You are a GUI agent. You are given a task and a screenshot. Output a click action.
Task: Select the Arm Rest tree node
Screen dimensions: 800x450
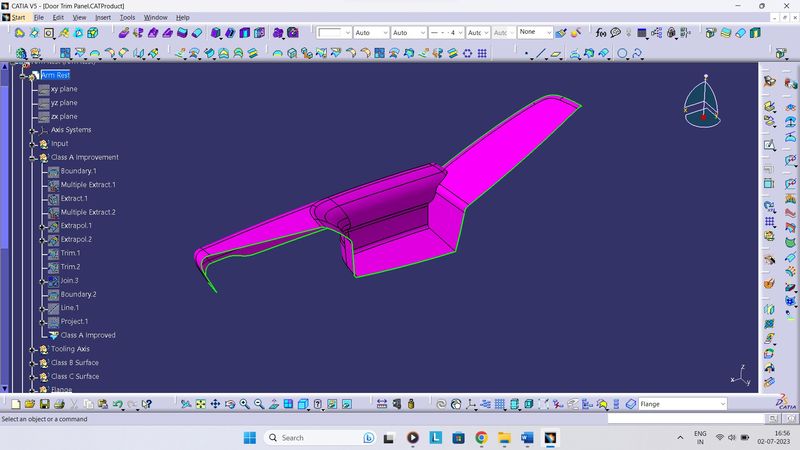pos(55,75)
